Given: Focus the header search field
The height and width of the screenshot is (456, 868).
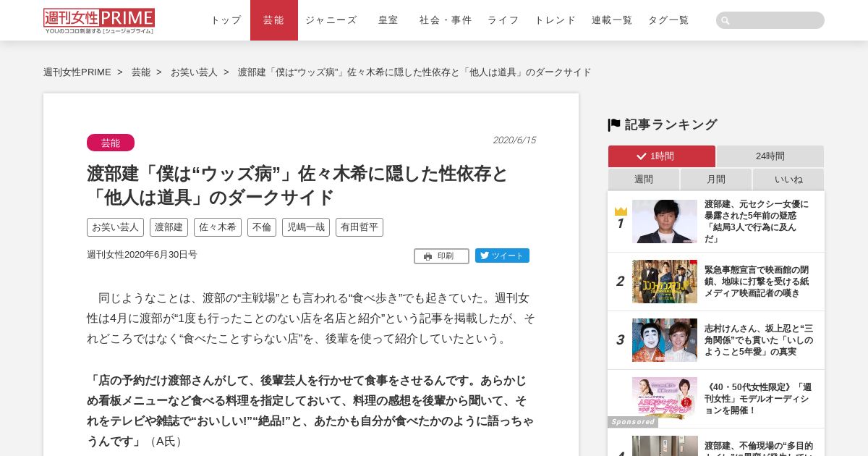Looking at the screenshot, I should pos(770,20).
